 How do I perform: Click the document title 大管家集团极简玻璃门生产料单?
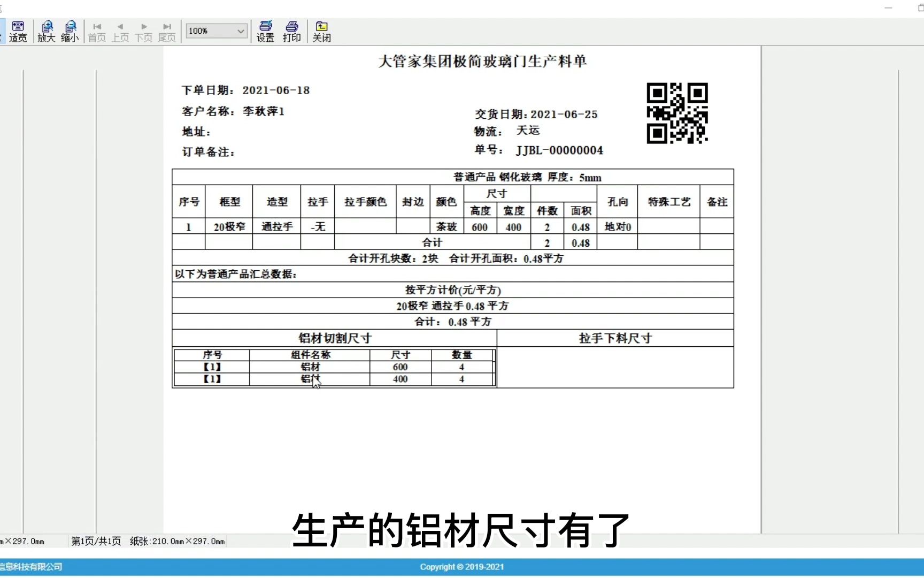coord(482,62)
